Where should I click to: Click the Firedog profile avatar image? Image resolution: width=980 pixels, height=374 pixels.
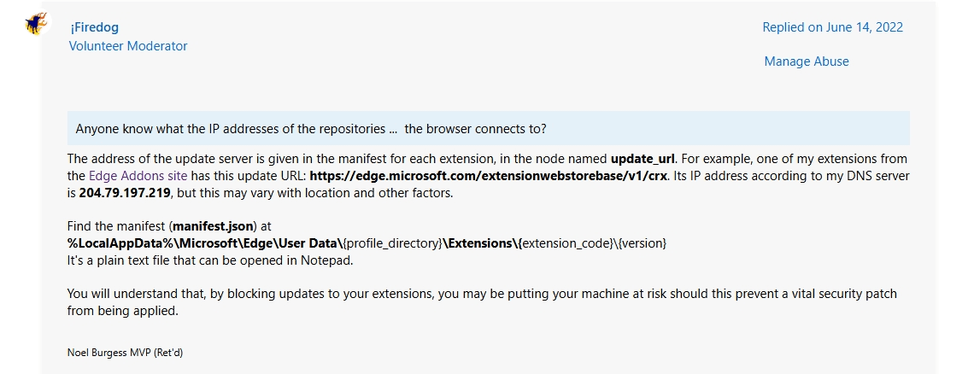pyautogui.click(x=35, y=24)
